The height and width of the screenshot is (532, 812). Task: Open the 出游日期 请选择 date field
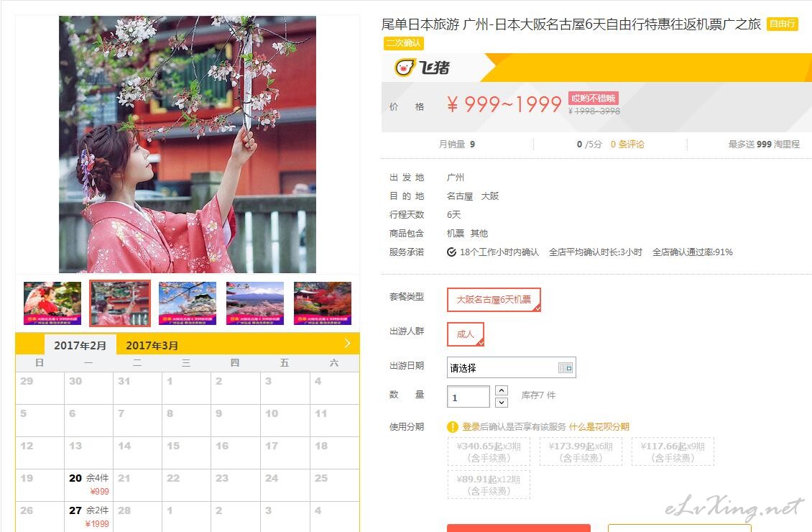click(x=511, y=368)
